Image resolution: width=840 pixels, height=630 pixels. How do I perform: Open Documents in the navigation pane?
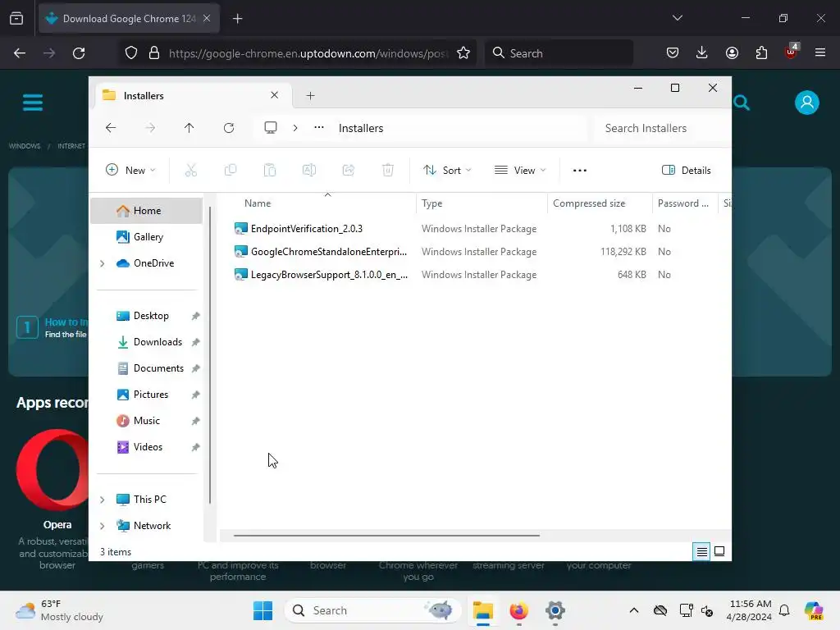click(146, 368)
